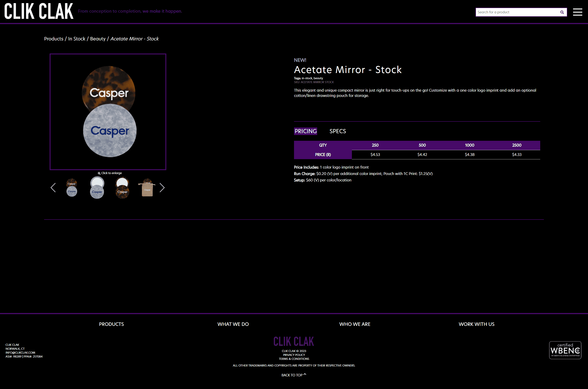Type in the product search field
Screen dimensions: 588x389
click(x=516, y=12)
